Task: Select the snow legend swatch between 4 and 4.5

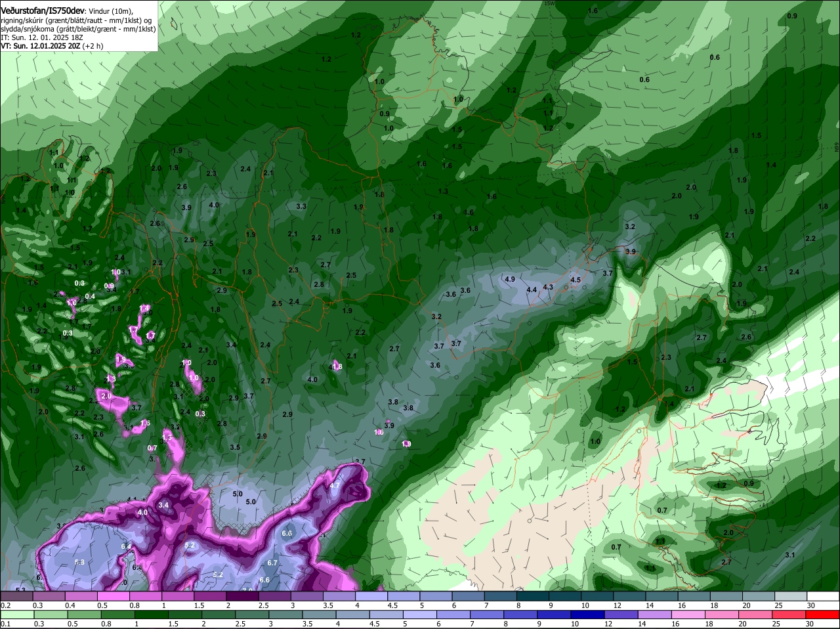Action: [x=371, y=596]
